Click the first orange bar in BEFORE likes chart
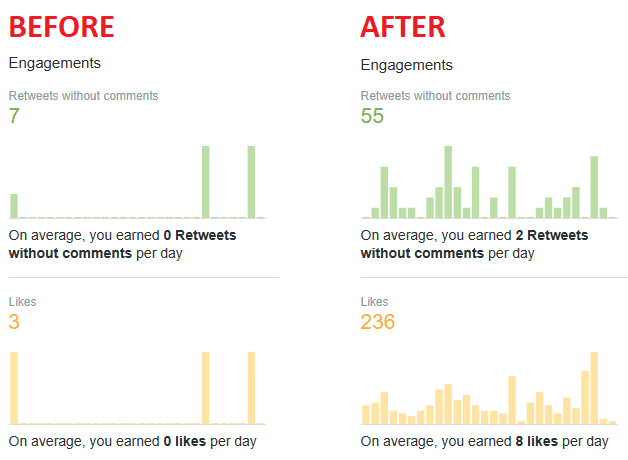The height and width of the screenshot is (460, 628). point(14,388)
